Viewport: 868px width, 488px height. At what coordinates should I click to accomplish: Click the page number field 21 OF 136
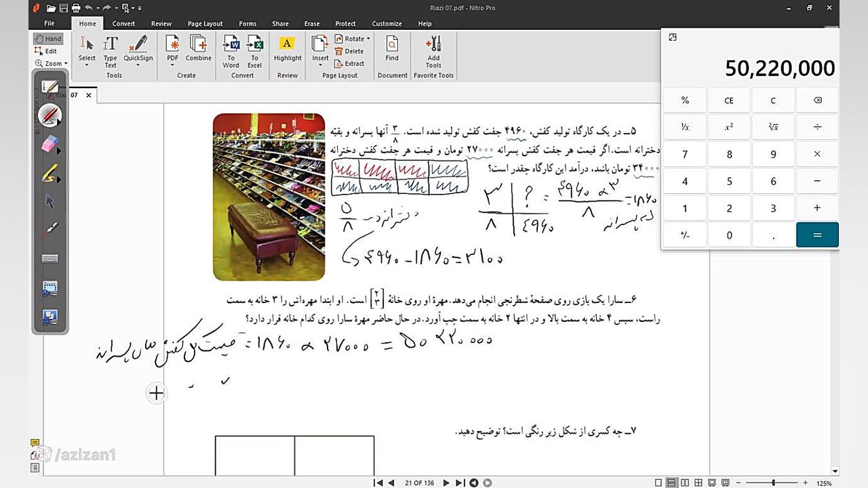tap(419, 483)
